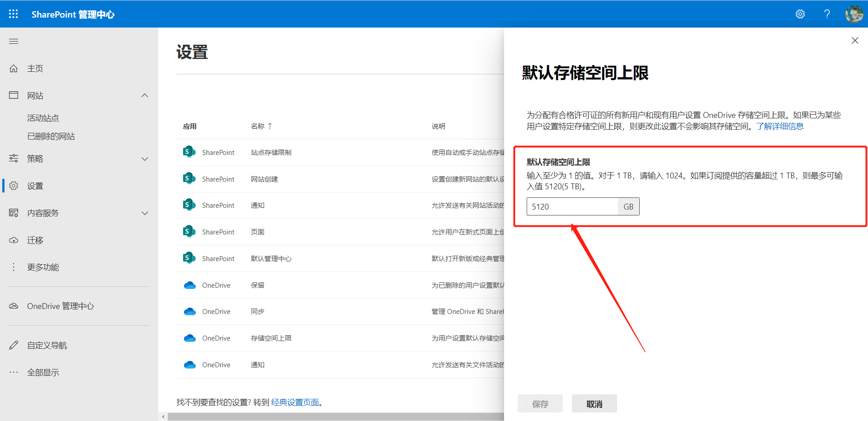868x421 pixels.
Task: Click the content services icon beside 内容服务
Action: pyautogui.click(x=14, y=213)
